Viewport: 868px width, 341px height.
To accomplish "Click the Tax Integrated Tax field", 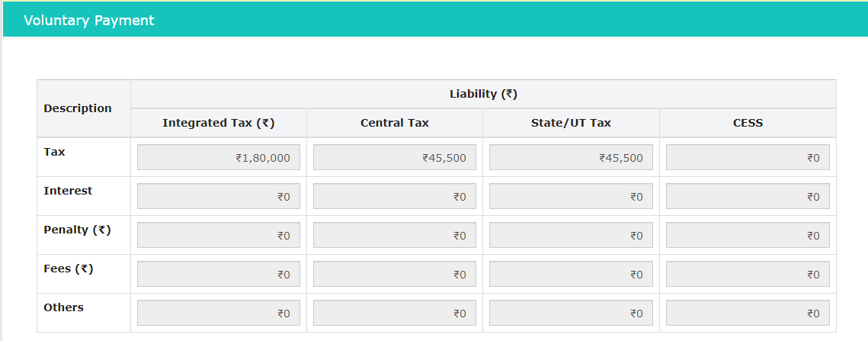I will pyautogui.click(x=219, y=158).
